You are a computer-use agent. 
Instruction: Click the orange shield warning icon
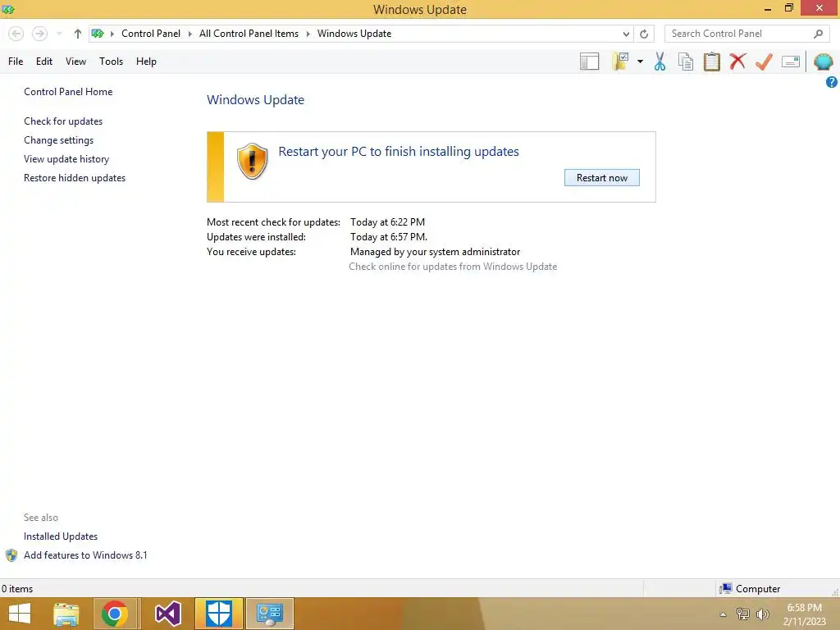[252, 162]
